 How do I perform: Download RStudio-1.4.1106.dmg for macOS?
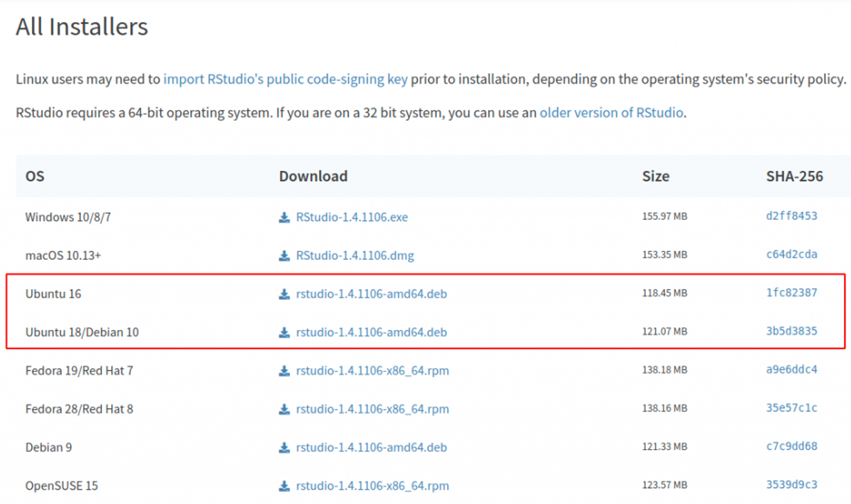[x=354, y=255]
